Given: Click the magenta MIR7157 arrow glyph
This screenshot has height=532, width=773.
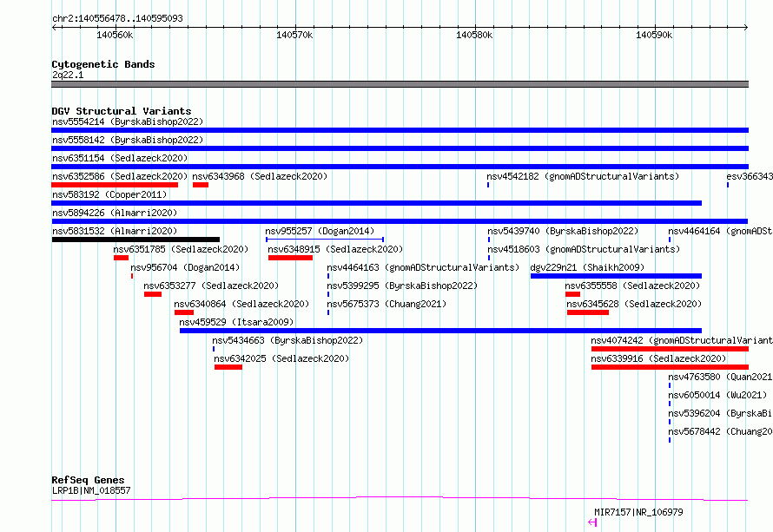Looking at the screenshot, I should click(x=592, y=522).
